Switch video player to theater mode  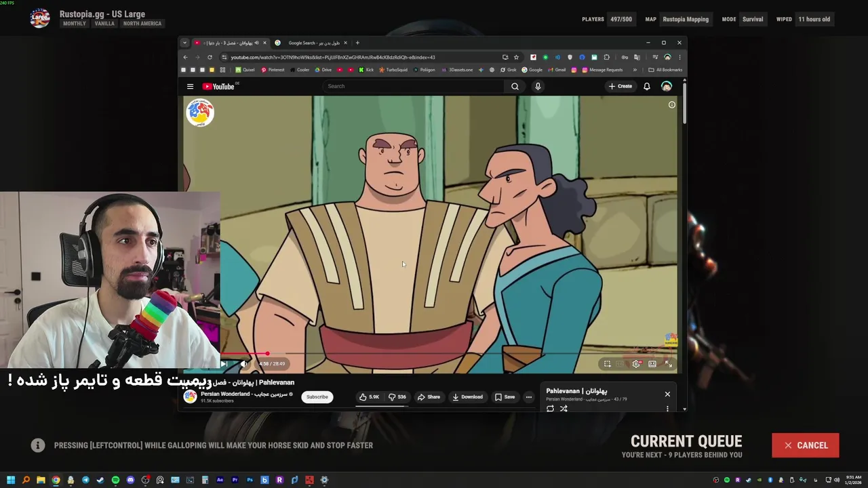(652, 364)
